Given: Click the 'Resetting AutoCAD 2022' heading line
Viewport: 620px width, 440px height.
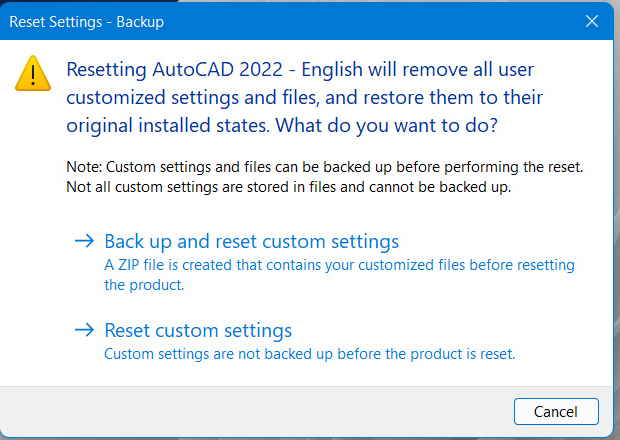Looking at the screenshot, I should pos(300,70).
